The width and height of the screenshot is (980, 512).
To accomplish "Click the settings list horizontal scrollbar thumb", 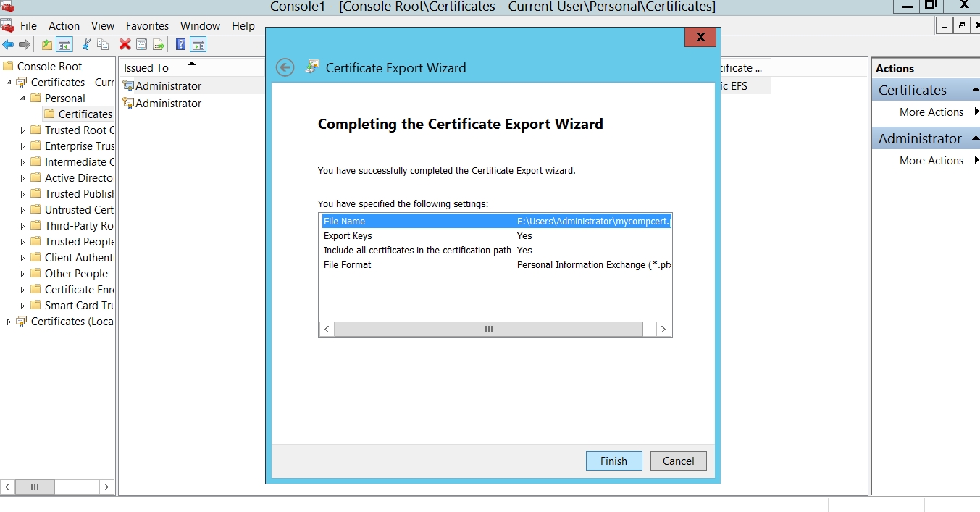I will point(488,330).
